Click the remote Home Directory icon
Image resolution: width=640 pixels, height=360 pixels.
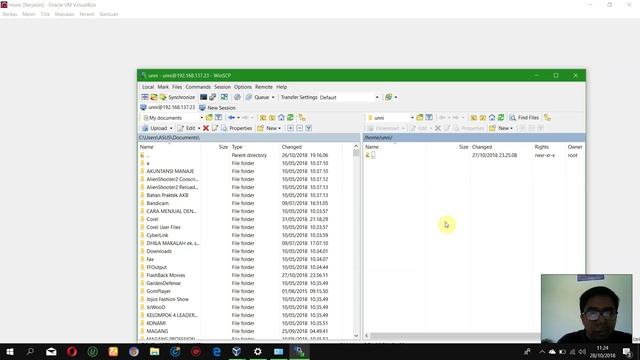[x=492, y=118]
